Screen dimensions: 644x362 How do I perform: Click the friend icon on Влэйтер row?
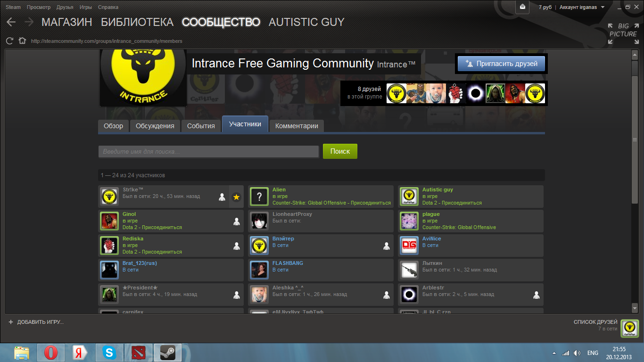click(x=387, y=246)
